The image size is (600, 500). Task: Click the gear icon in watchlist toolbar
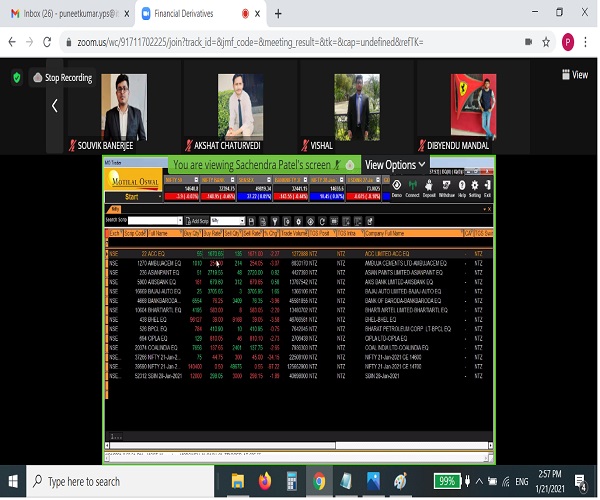(298, 221)
